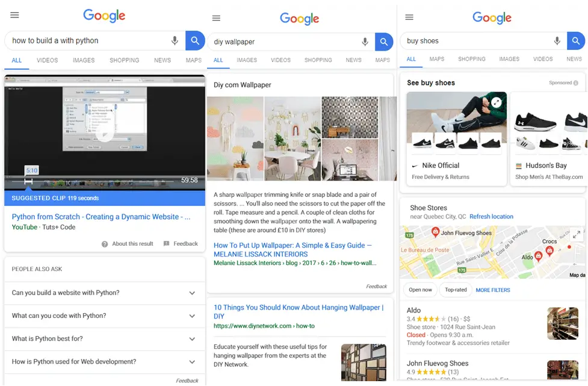Select the John Fluevog Shoes map pin

tap(435, 232)
